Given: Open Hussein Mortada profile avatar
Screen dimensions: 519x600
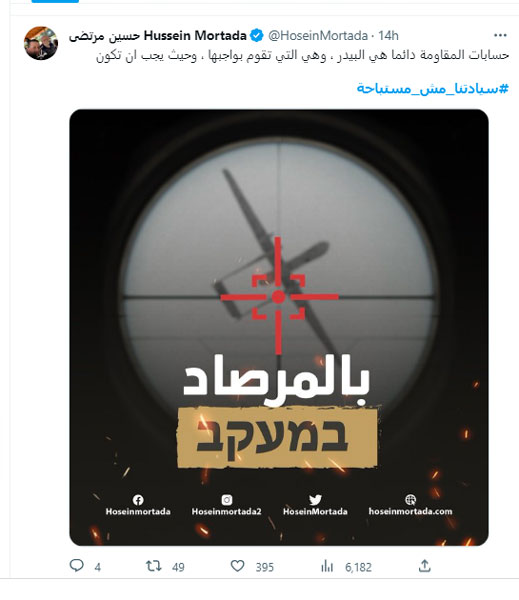Looking at the screenshot, I should click(41, 43).
